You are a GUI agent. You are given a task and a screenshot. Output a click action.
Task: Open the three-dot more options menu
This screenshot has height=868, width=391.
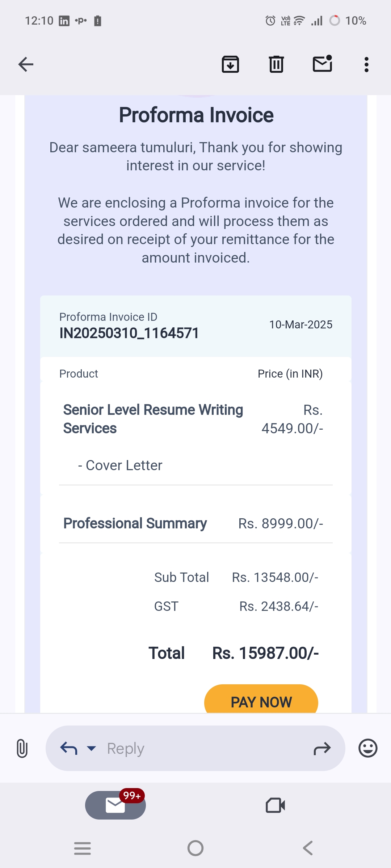click(366, 65)
